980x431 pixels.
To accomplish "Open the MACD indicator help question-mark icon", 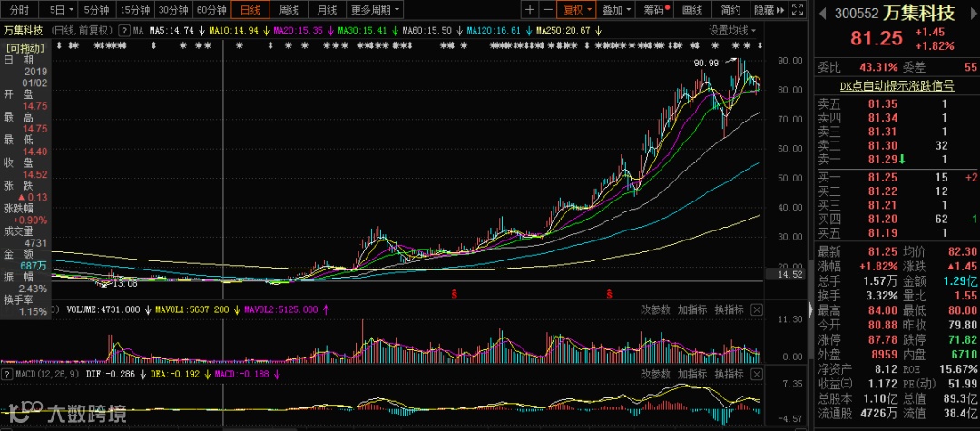I will (x=7, y=374).
